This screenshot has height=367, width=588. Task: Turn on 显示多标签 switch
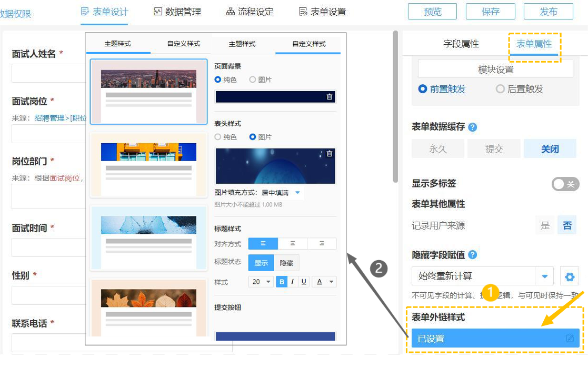pyautogui.click(x=565, y=184)
